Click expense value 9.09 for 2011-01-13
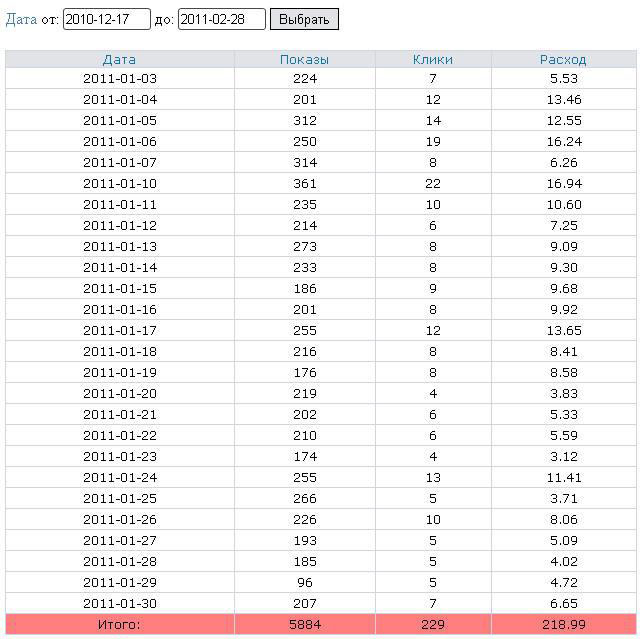 tap(564, 247)
